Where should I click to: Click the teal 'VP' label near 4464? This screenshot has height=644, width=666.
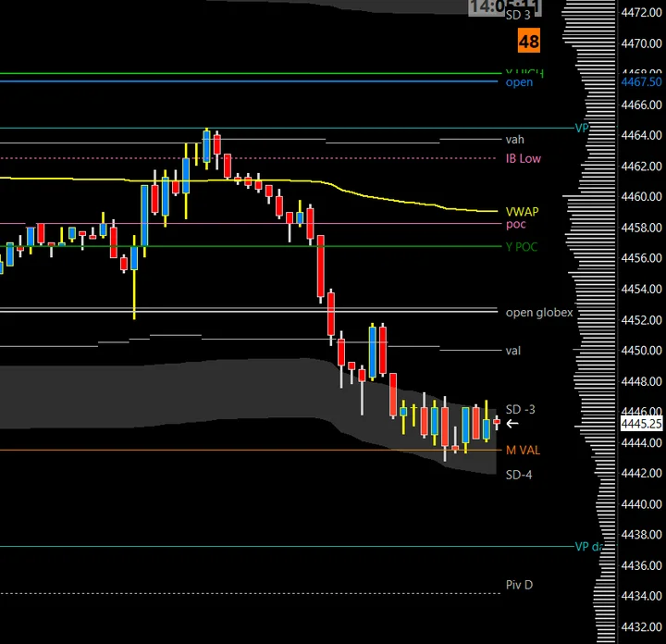coord(582,129)
